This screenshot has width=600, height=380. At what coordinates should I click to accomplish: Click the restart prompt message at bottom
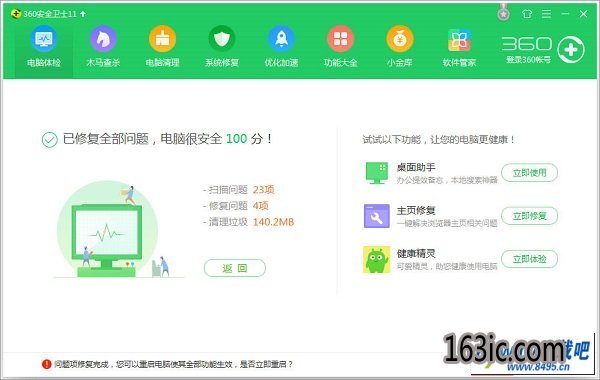pyautogui.click(x=173, y=364)
